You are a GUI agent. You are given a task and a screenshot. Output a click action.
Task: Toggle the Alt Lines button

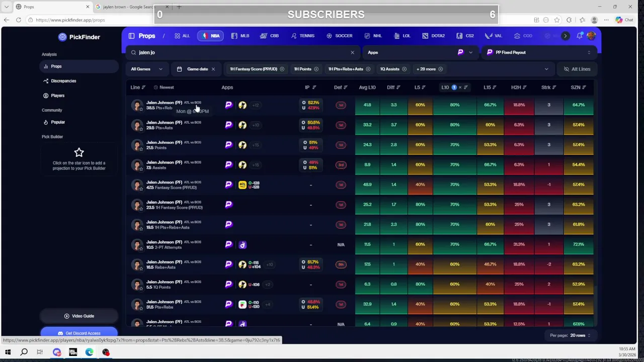[577, 69]
